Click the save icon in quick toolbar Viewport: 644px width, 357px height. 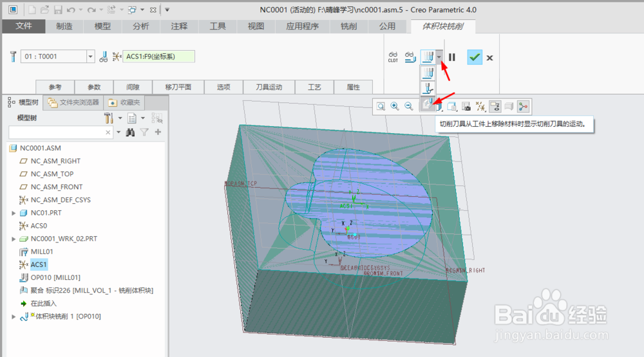pos(58,10)
